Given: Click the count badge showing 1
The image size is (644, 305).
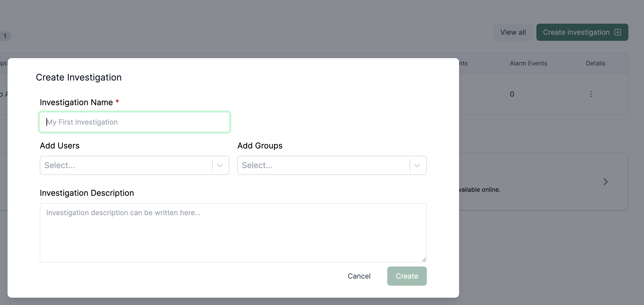Looking at the screenshot, I should (5, 36).
